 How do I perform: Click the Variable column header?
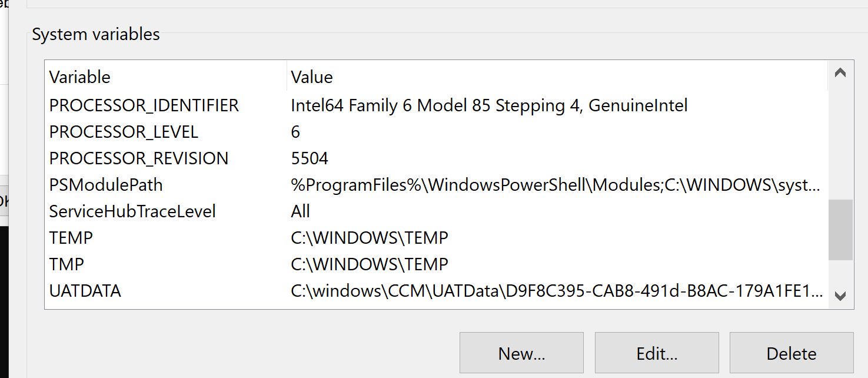click(79, 77)
